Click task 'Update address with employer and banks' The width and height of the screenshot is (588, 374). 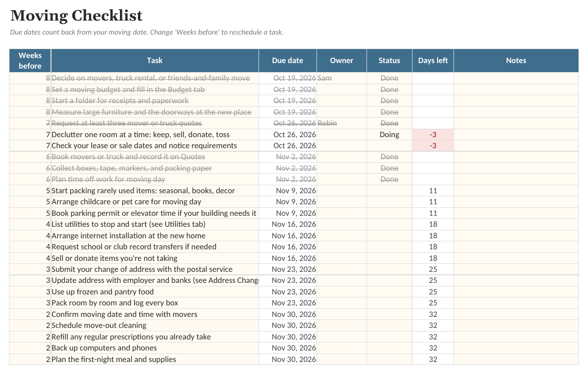pos(155,280)
